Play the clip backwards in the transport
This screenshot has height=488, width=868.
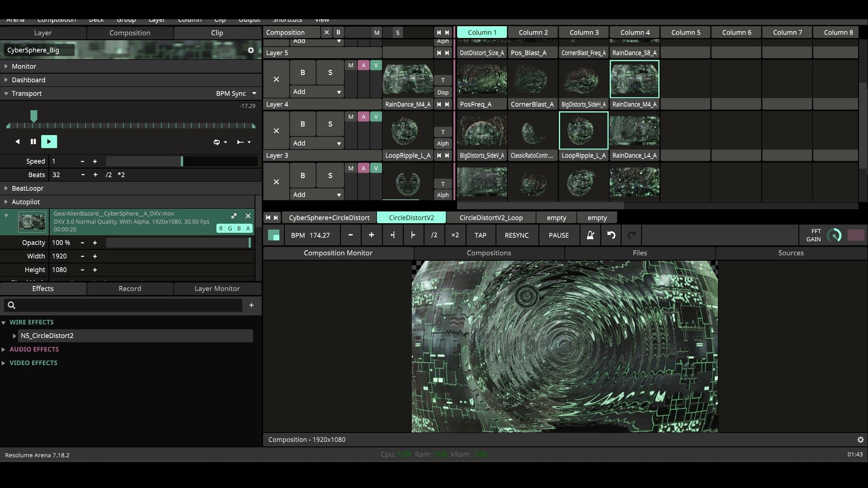click(x=18, y=142)
